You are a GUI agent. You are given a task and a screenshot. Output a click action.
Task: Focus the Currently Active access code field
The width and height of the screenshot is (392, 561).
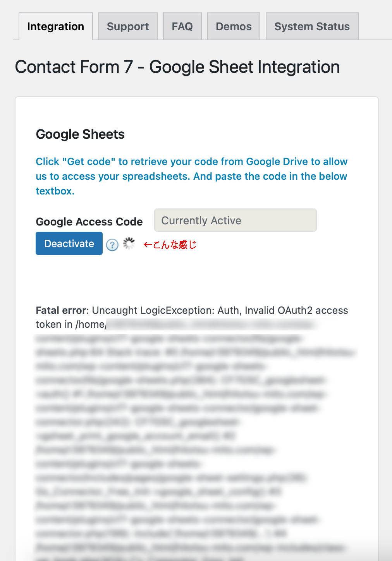click(x=235, y=220)
